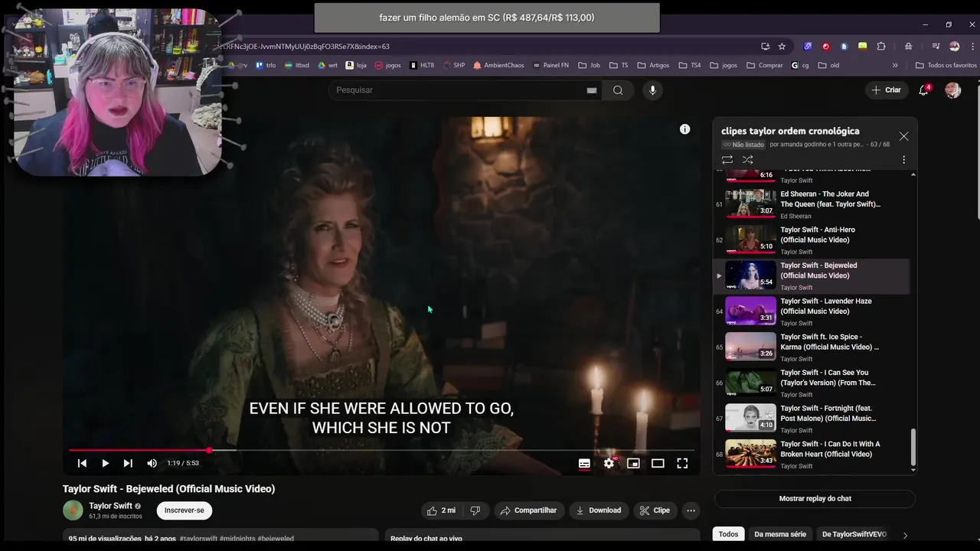Start voice search with microphone
Image resolution: width=980 pixels, height=551 pixels.
(x=652, y=90)
